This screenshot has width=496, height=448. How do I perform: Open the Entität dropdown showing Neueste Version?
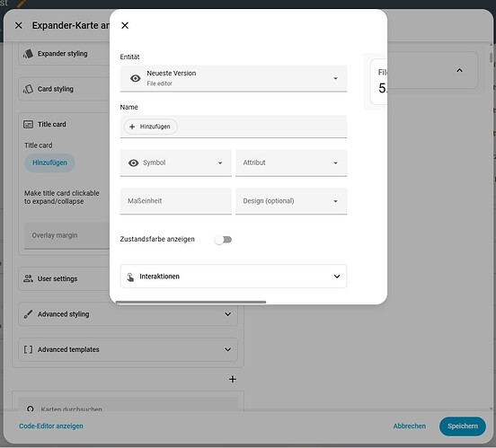click(234, 78)
